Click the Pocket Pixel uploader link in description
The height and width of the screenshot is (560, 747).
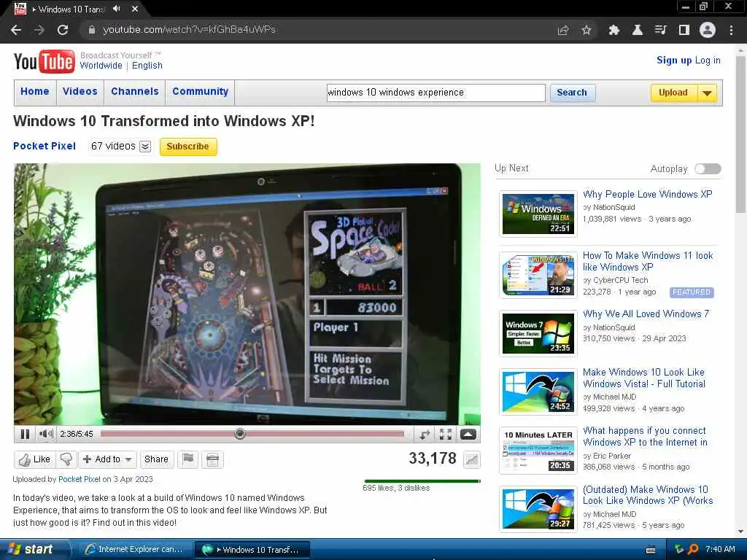pos(79,479)
